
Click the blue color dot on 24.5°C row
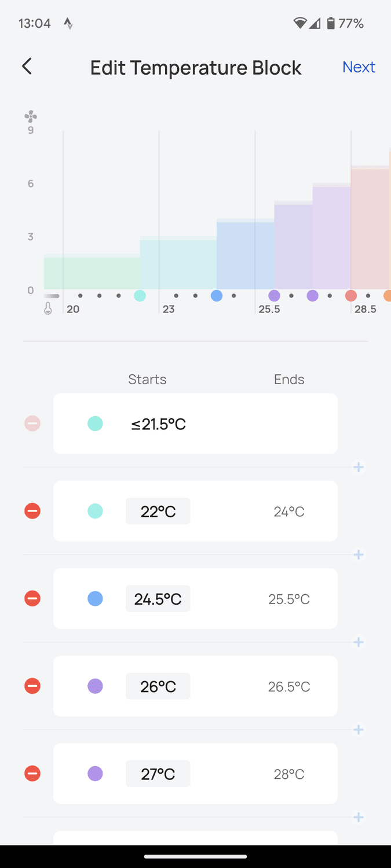[95, 599]
